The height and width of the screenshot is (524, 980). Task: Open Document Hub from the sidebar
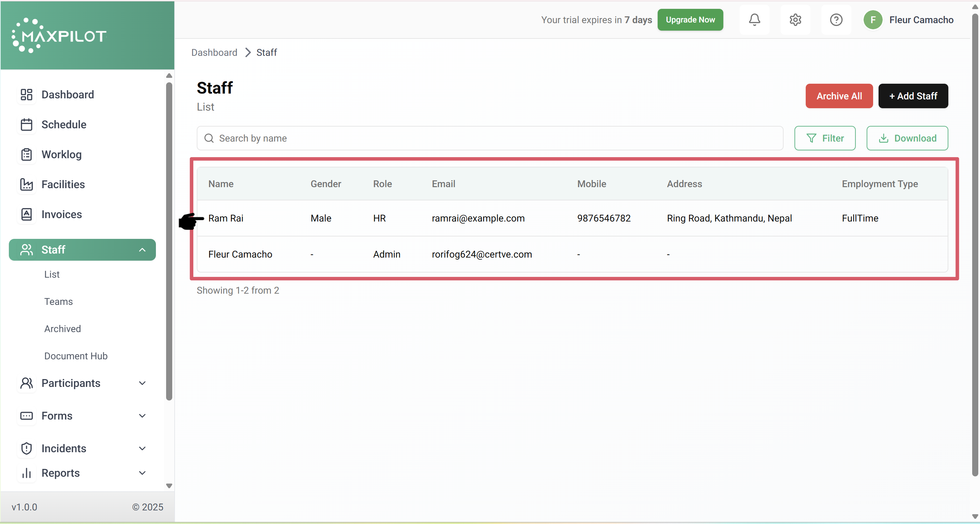(76, 356)
